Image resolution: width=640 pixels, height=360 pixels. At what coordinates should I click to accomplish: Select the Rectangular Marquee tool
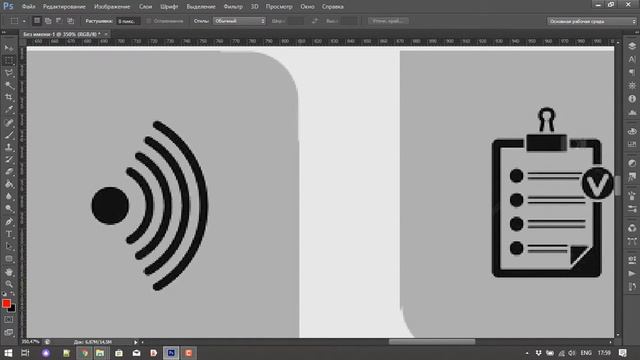[x=9, y=60]
